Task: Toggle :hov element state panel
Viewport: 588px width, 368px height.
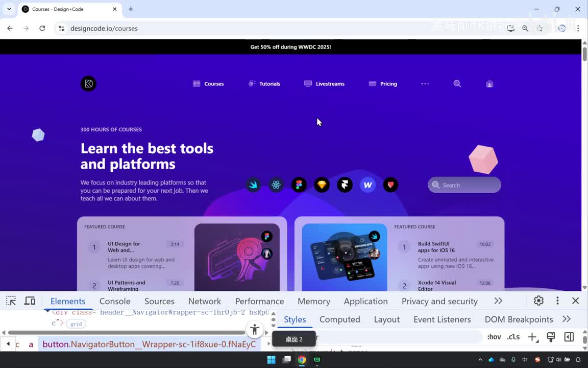Action: click(x=494, y=337)
